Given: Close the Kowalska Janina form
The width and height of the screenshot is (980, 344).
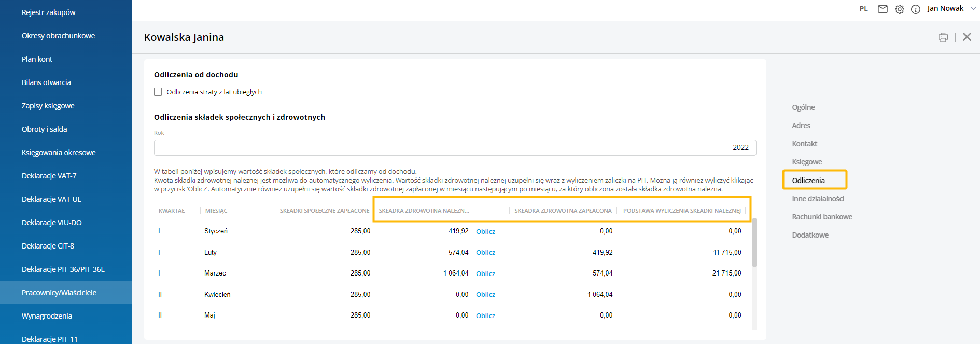Looking at the screenshot, I should [x=967, y=37].
